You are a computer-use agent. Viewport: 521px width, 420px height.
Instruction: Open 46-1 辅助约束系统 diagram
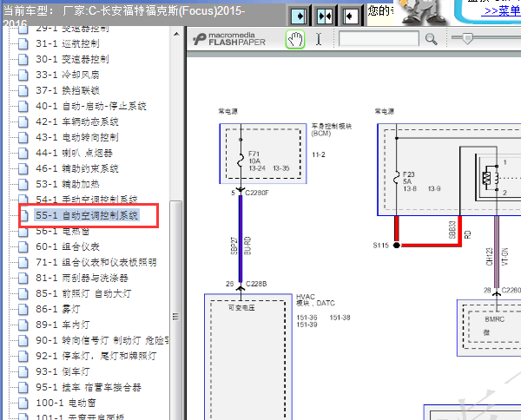click(x=77, y=168)
